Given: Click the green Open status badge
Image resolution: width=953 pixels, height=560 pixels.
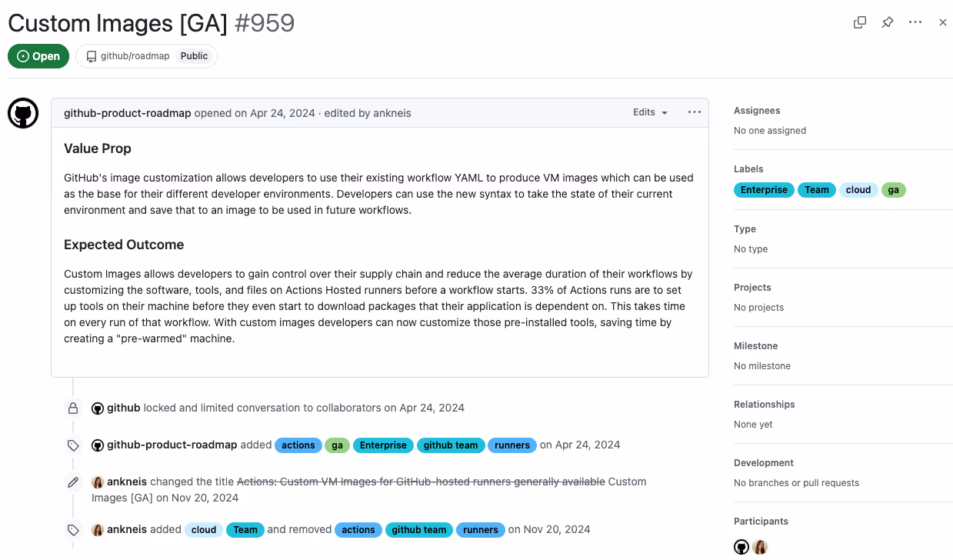Looking at the screenshot, I should point(38,56).
